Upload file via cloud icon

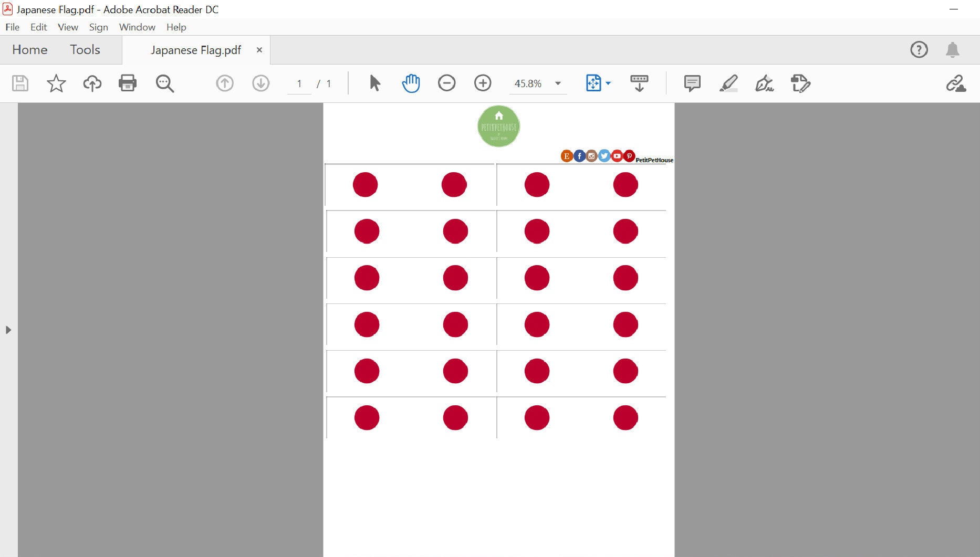click(92, 83)
